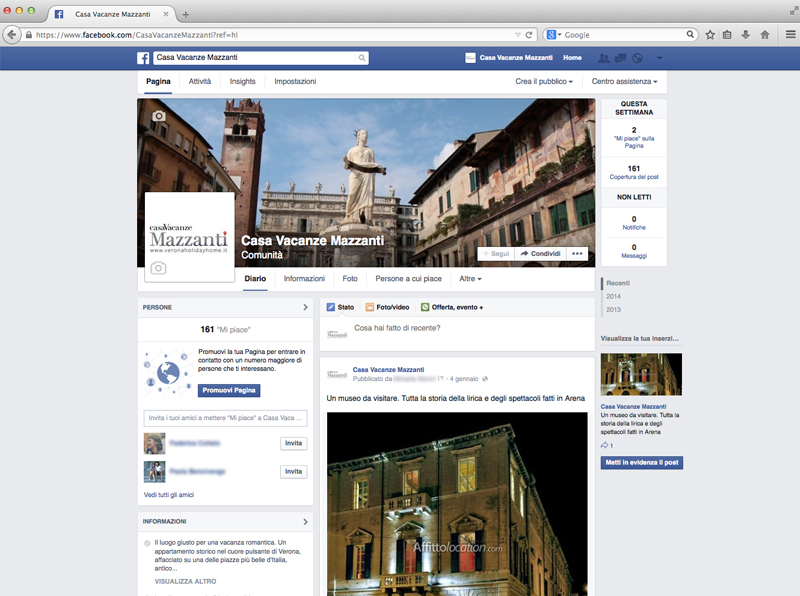Image resolution: width=800 pixels, height=596 pixels.
Task: Expand the Crea il pubblico dropdown
Action: (x=544, y=82)
